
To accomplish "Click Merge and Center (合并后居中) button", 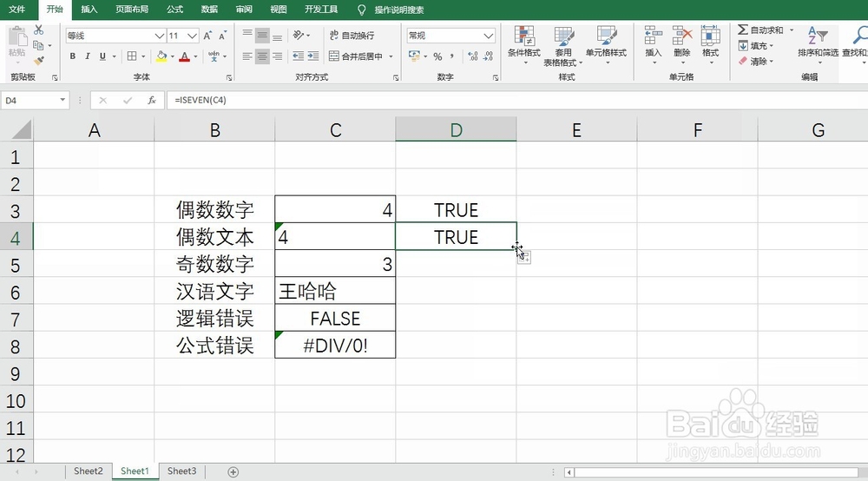I will coord(355,56).
